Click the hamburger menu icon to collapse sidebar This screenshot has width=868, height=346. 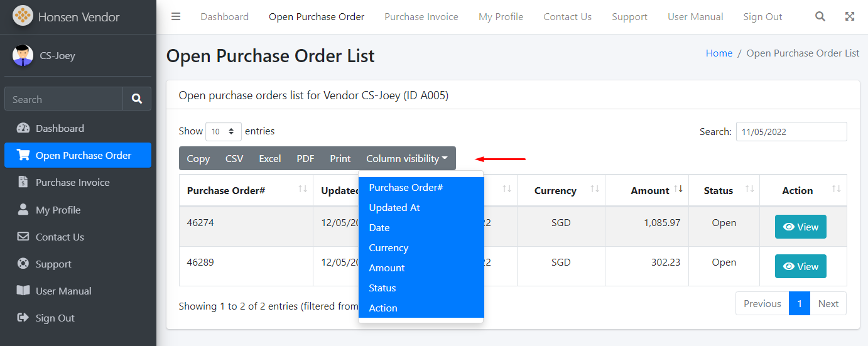pos(176,17)
